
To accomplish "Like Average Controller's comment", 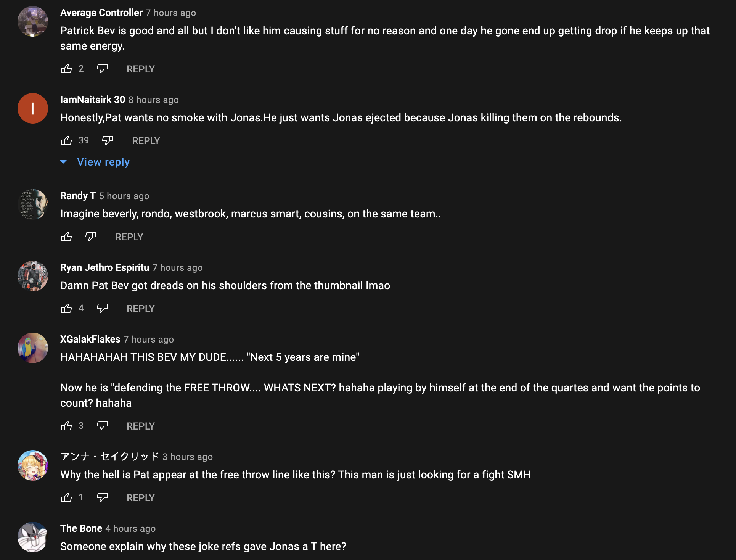I will (66, 69).
